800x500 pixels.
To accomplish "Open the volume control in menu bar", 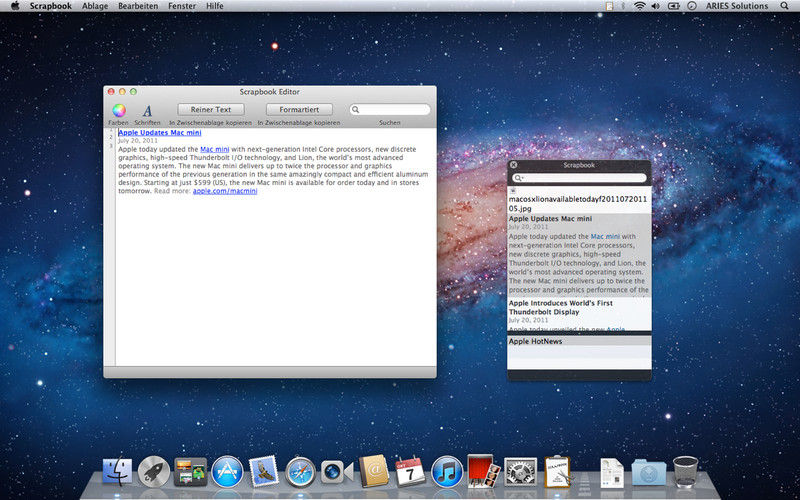I will pos(656,6).
